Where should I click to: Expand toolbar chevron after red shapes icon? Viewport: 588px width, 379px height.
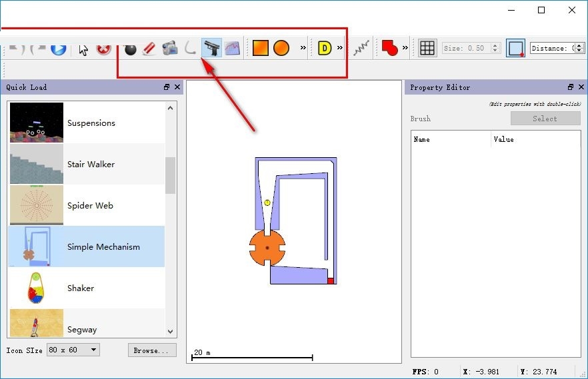click(x=405, y=48)
